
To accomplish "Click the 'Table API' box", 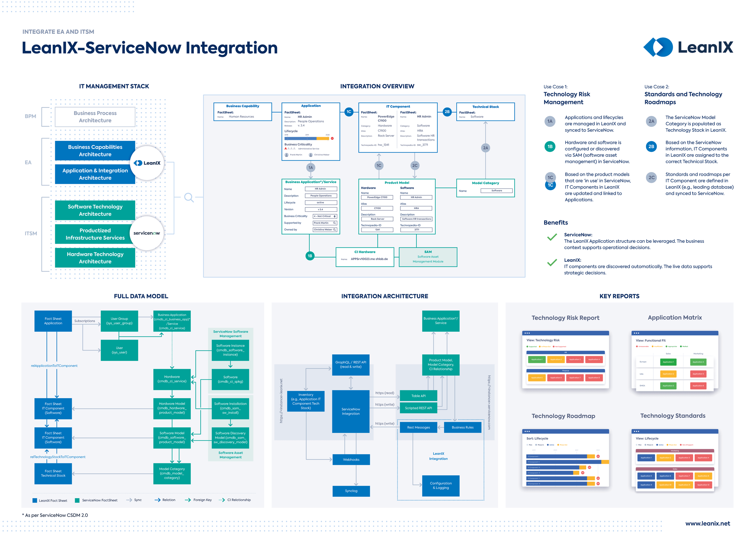I will tap(418, 396).
